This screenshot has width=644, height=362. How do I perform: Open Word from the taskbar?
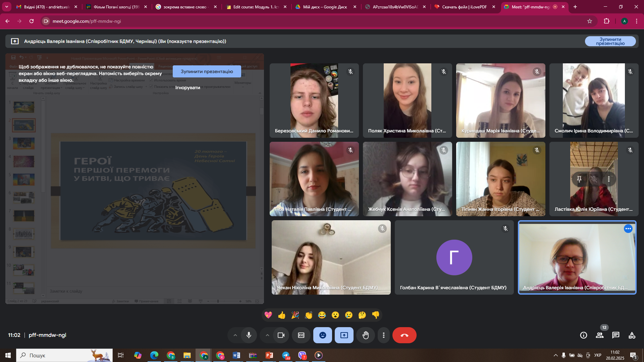236,355
